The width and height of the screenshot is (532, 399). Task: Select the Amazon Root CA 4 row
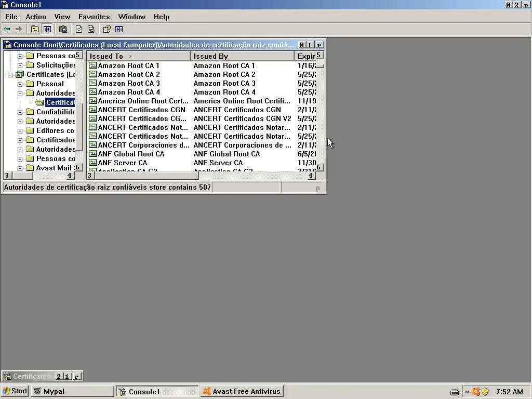129,92
